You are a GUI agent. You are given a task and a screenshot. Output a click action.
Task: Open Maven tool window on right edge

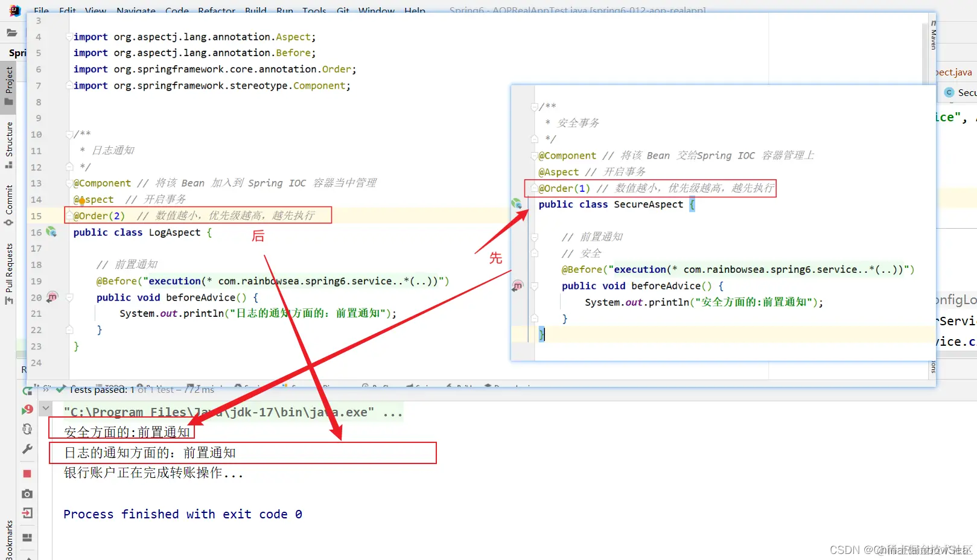(x=934, y=36)
